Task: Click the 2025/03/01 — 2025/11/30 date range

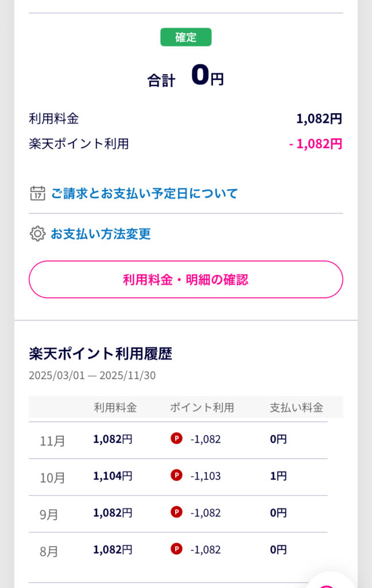Action: coord(92,376)
